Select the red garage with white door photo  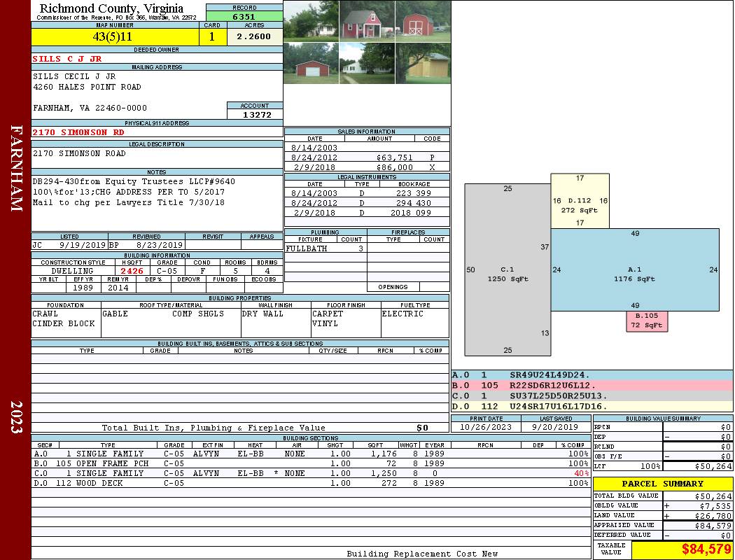[311, 64]
